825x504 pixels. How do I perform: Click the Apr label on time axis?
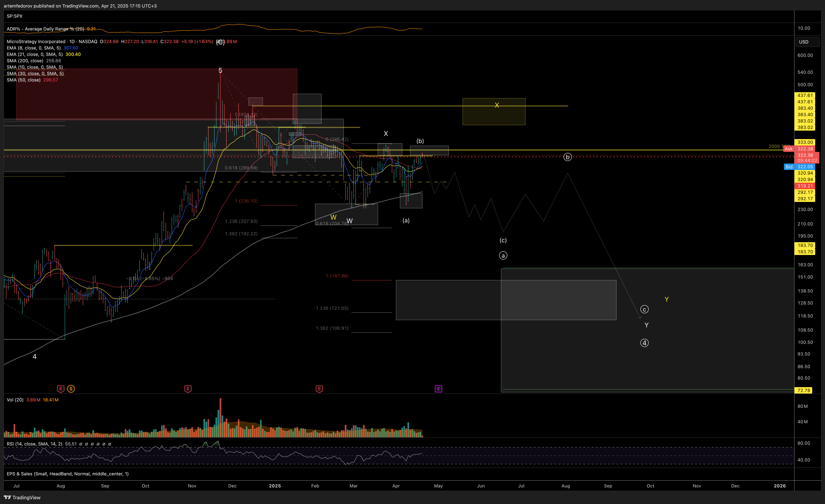point(396,486)
